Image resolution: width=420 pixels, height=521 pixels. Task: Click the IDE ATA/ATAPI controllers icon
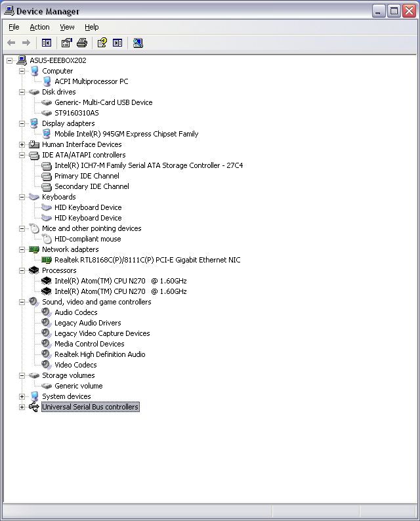tap(34, 155)
